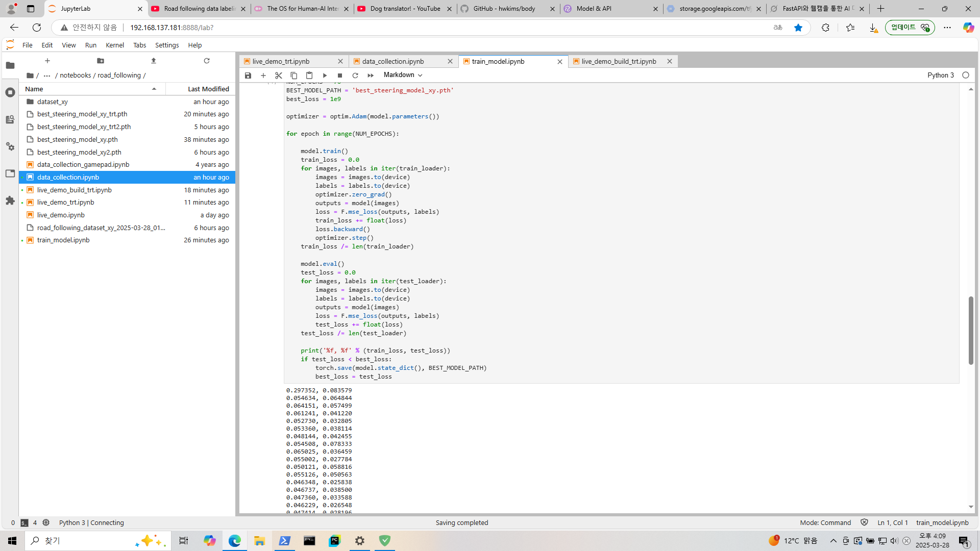Upload files with the upload arrow icon
The height and width of the screenshot is (551, 980).
(x=154, y=61)
